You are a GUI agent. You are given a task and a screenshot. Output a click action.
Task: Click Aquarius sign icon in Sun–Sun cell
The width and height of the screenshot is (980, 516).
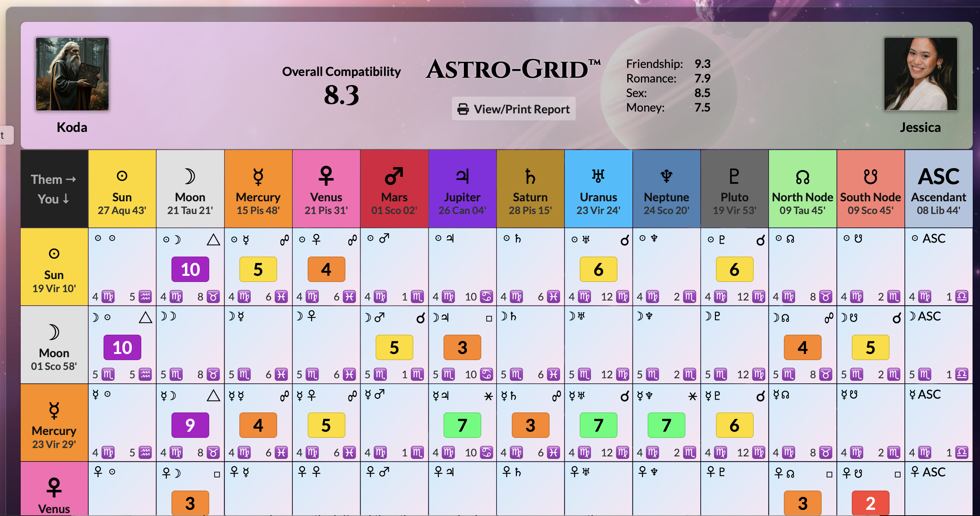[x=145, y=297]
